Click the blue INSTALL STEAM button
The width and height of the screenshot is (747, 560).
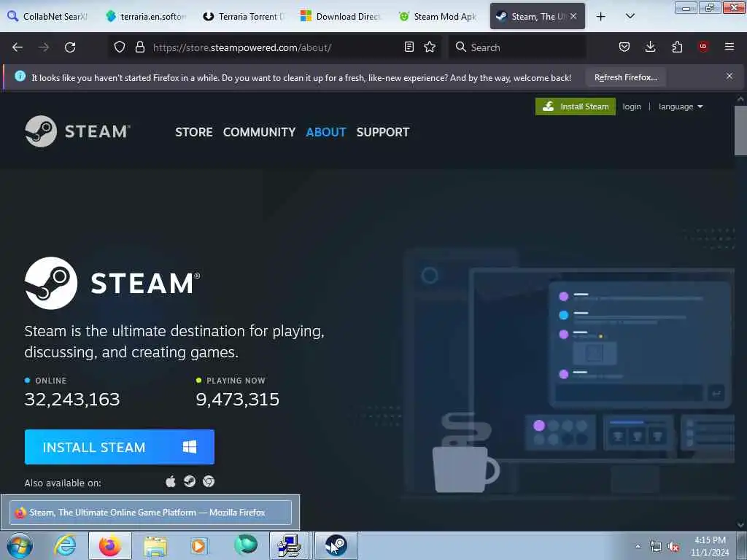click(119, 447)
